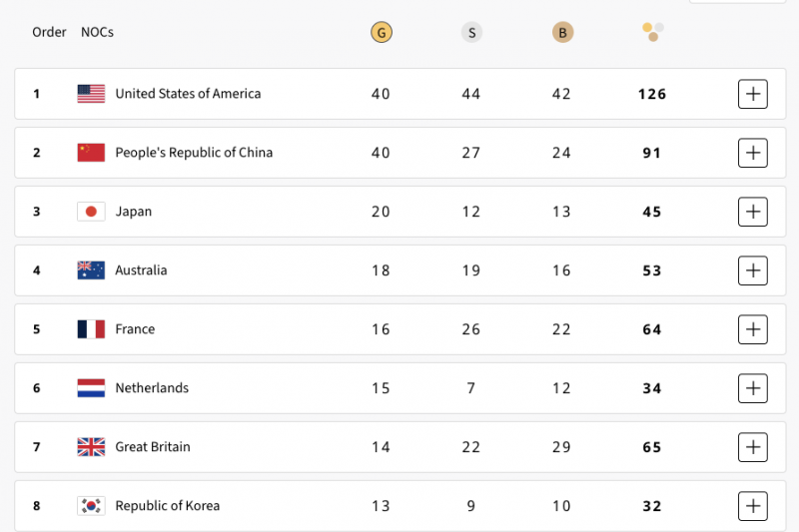Expand the Japan medal details
799x532 pixels.
click(x=753, y=212)
